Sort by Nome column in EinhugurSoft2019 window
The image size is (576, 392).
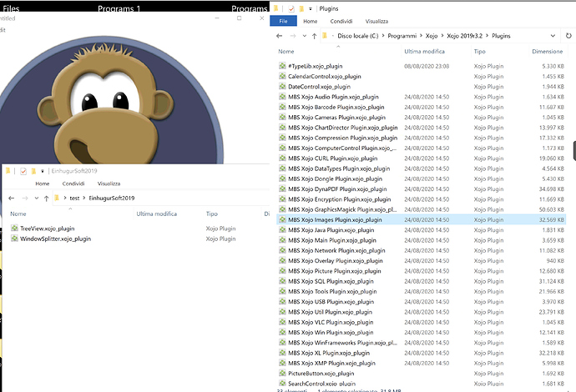pyautogui.click(x=18, y=214)
